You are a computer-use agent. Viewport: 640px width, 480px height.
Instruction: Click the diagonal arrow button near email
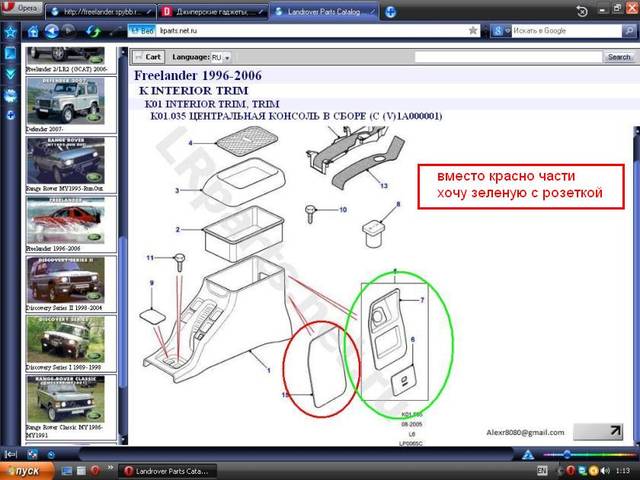pos(598,431)
